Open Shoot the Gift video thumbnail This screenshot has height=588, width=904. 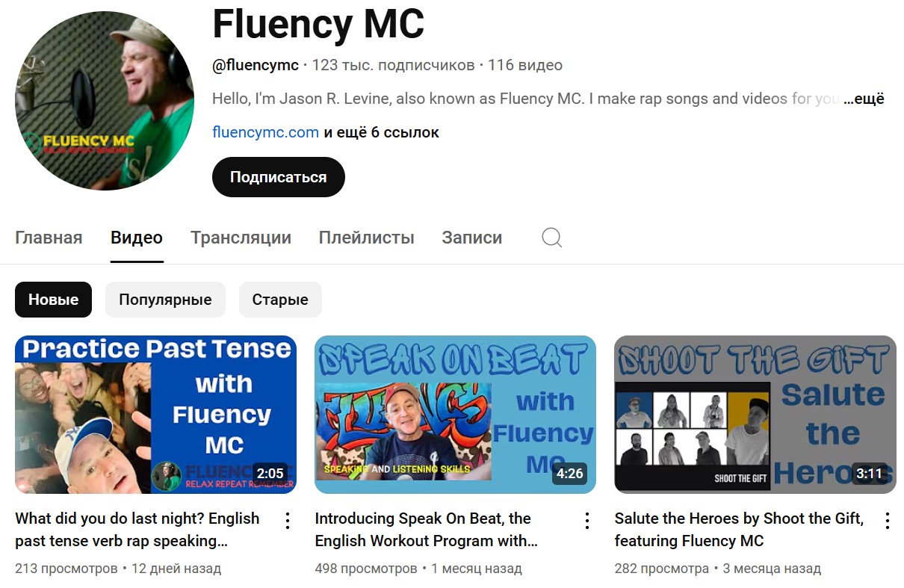(755, 415)
